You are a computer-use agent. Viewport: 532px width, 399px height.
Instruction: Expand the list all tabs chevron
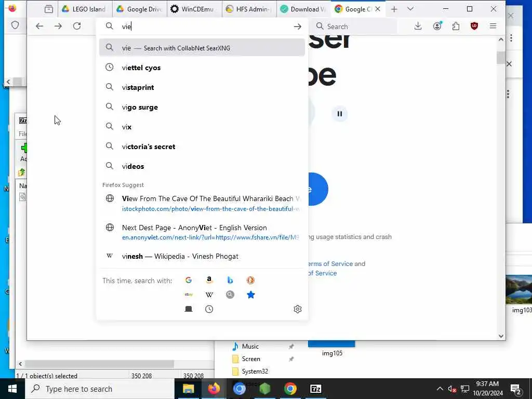click(x=410, y=9)
